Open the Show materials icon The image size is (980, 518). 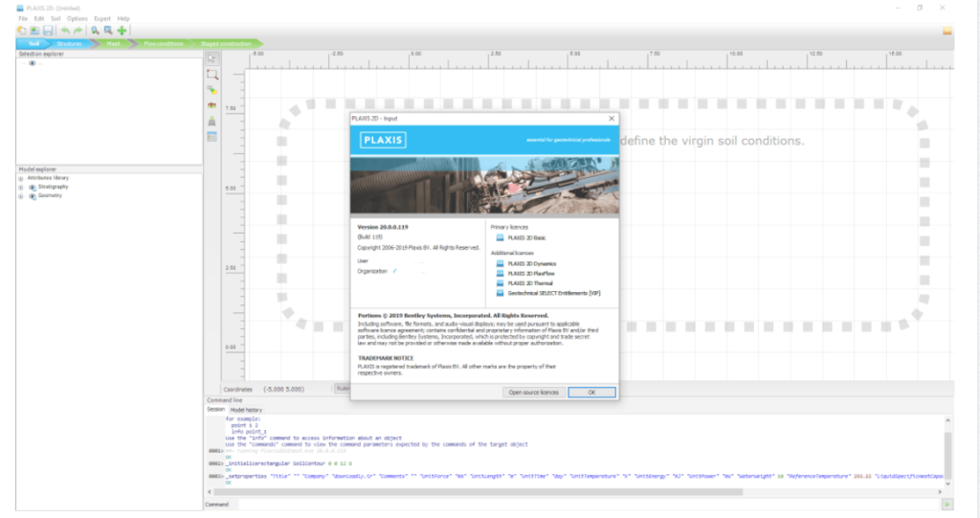(x=212, y=137)
